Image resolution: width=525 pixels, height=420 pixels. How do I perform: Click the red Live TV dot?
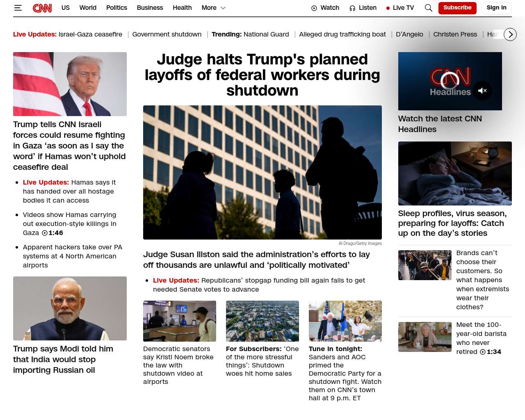388,8
